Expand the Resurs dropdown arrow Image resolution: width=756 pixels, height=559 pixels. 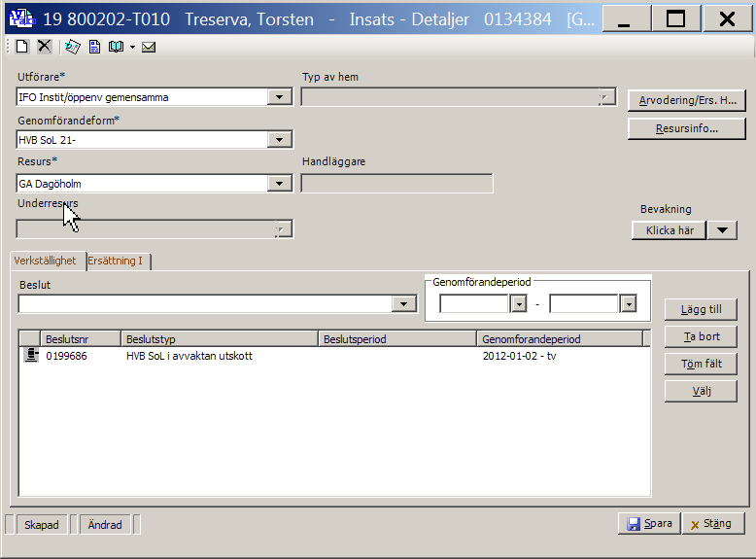point(279,184)
